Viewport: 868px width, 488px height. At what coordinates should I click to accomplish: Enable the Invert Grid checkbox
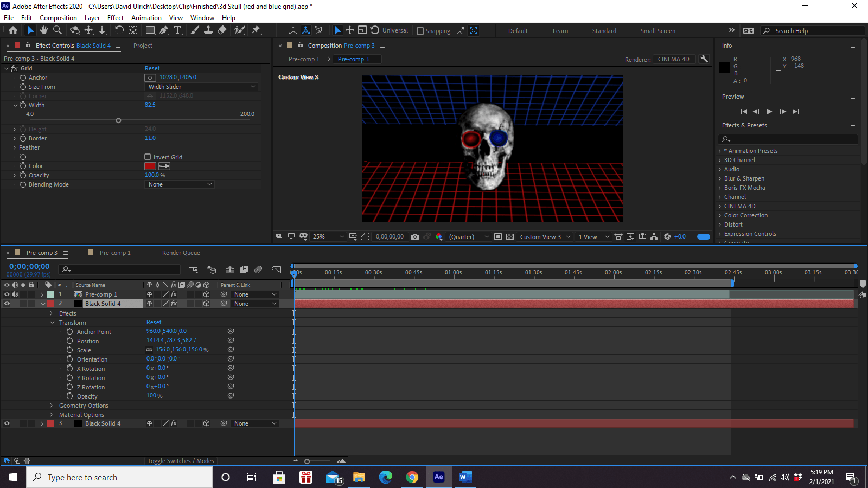148,157
